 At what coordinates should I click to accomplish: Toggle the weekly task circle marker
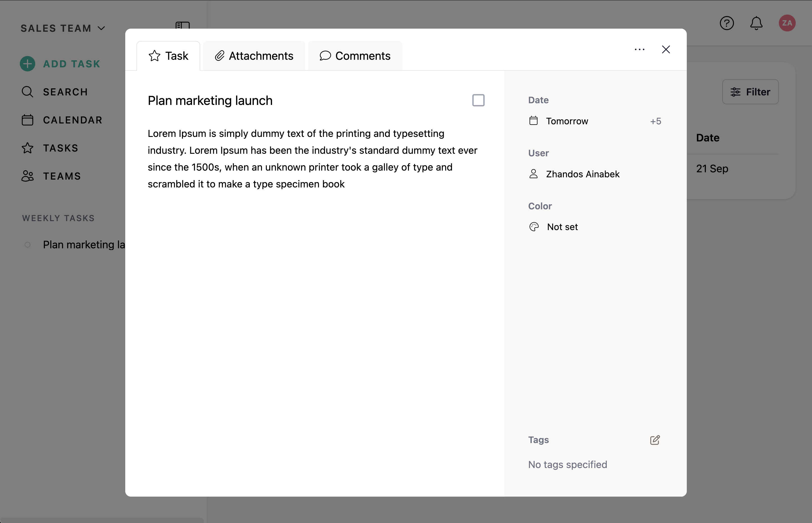click(28, 244)
